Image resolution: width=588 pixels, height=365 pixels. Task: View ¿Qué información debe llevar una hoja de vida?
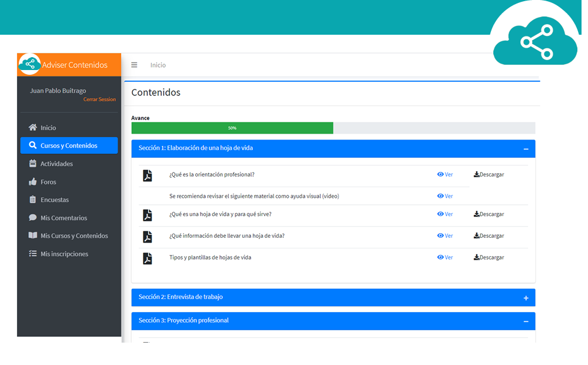click(445, 236)
